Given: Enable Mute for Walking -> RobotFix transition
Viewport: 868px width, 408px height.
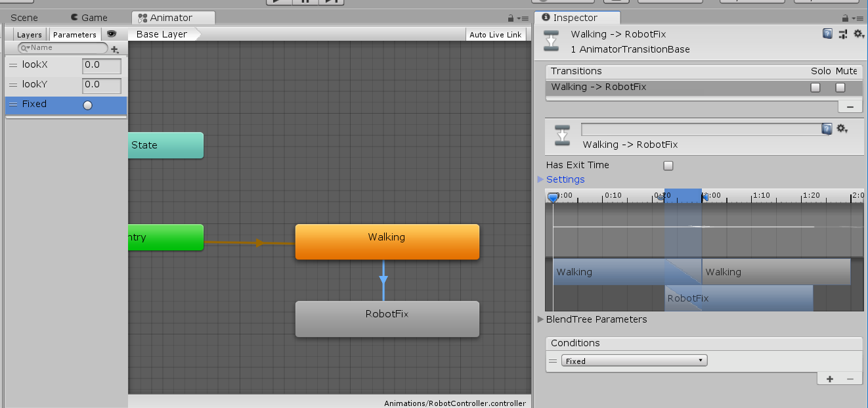Looking at the screenshot, I should point(840,87).
